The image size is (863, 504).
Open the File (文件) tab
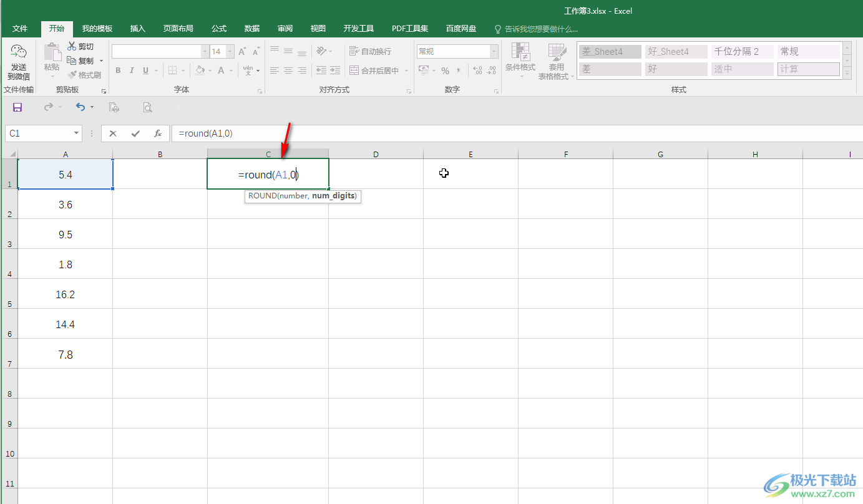(20, 29)
